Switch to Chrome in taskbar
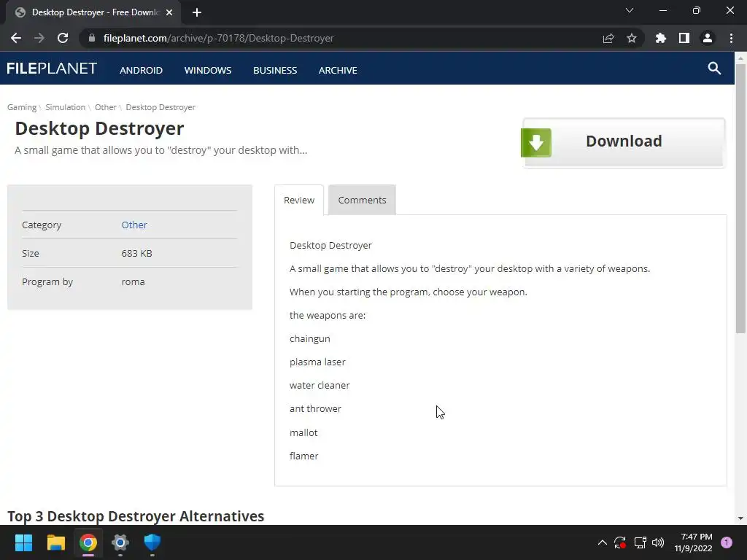The width and height of the screenshot is (747, 560). 88,542
